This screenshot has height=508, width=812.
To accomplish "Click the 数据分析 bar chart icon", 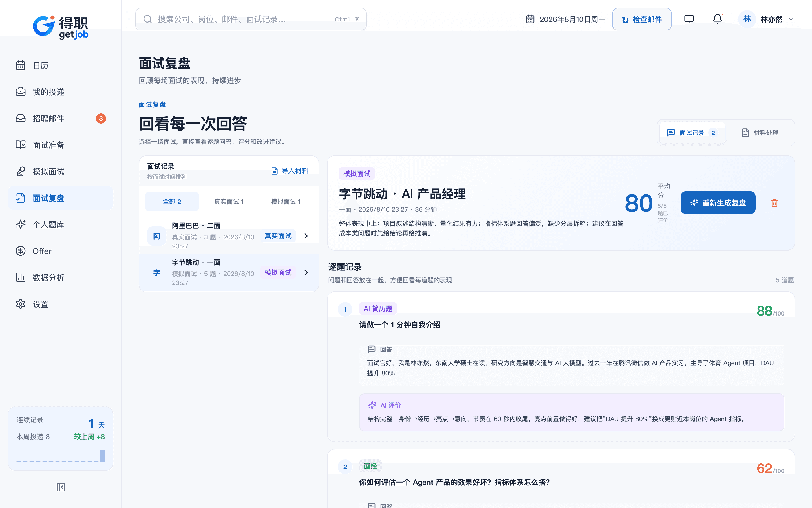I will [x=21, y=277].
